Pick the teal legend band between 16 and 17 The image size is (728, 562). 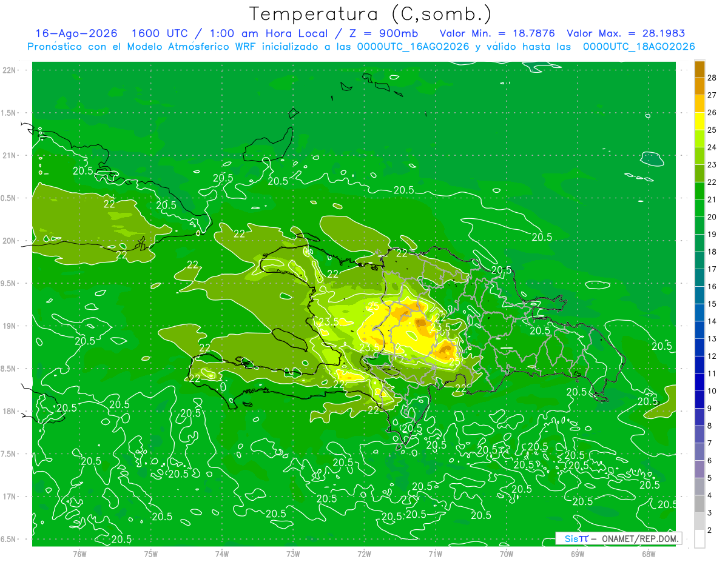(699, 277)
